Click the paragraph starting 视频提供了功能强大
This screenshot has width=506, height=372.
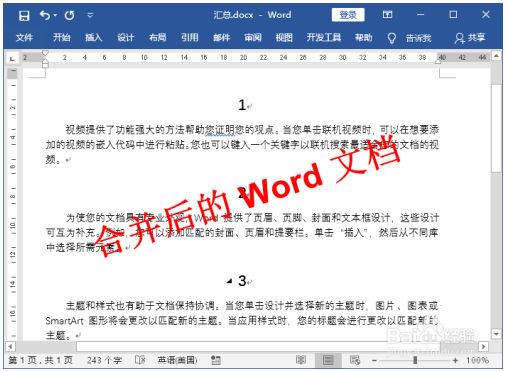tap(242, 145)
